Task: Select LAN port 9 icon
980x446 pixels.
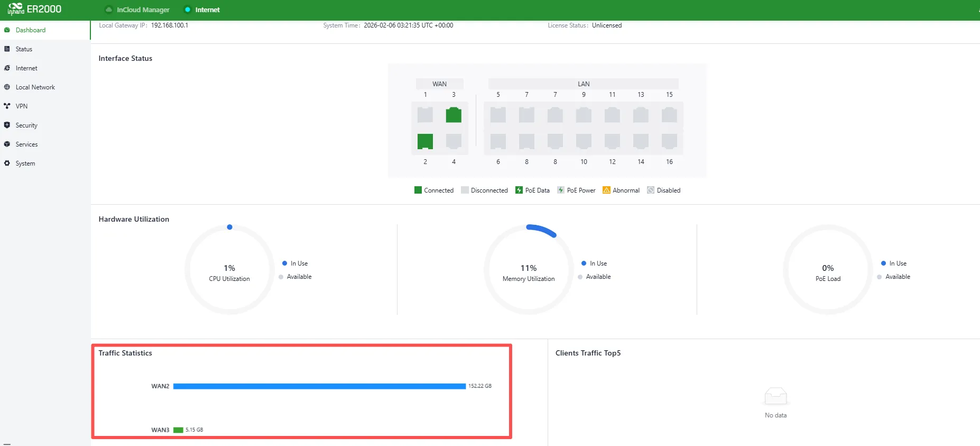Action: (584, 115)
